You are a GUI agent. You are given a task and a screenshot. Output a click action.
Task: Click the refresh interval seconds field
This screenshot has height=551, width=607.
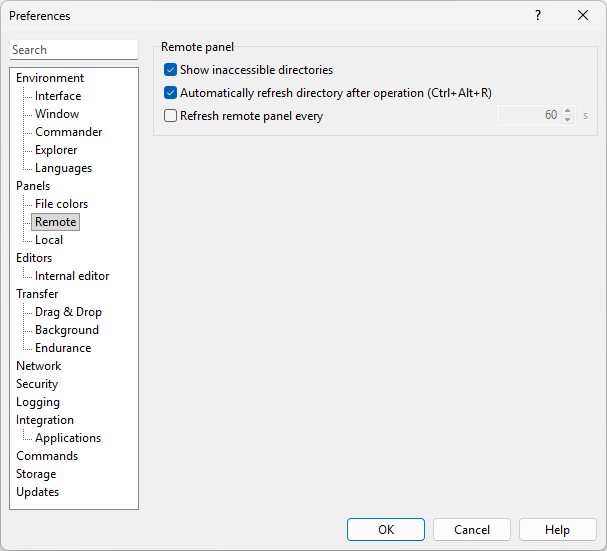[x=530, y=116]
